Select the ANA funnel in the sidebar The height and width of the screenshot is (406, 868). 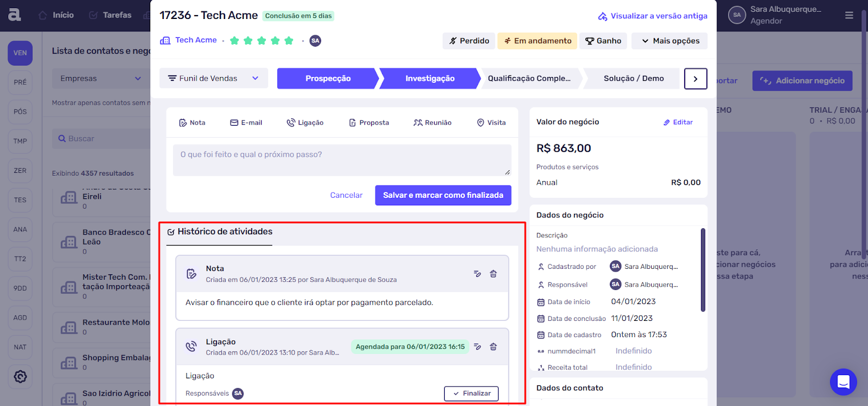(x=20, y=229)
